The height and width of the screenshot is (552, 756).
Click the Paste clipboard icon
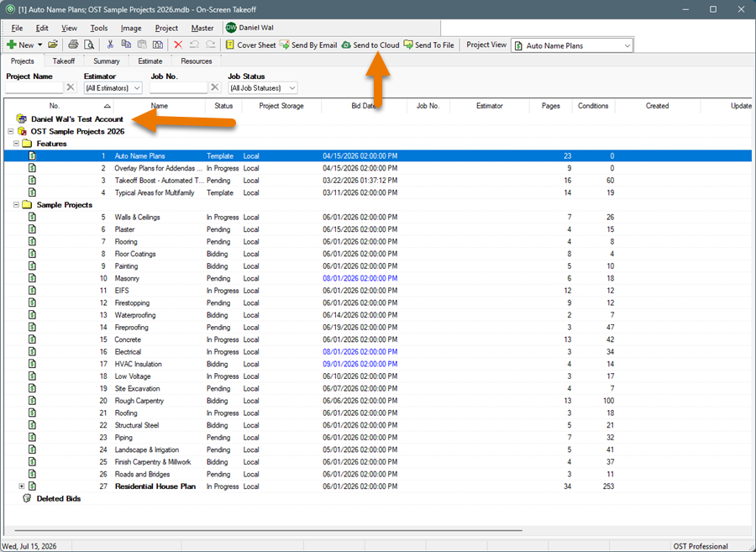click(142, 45)
